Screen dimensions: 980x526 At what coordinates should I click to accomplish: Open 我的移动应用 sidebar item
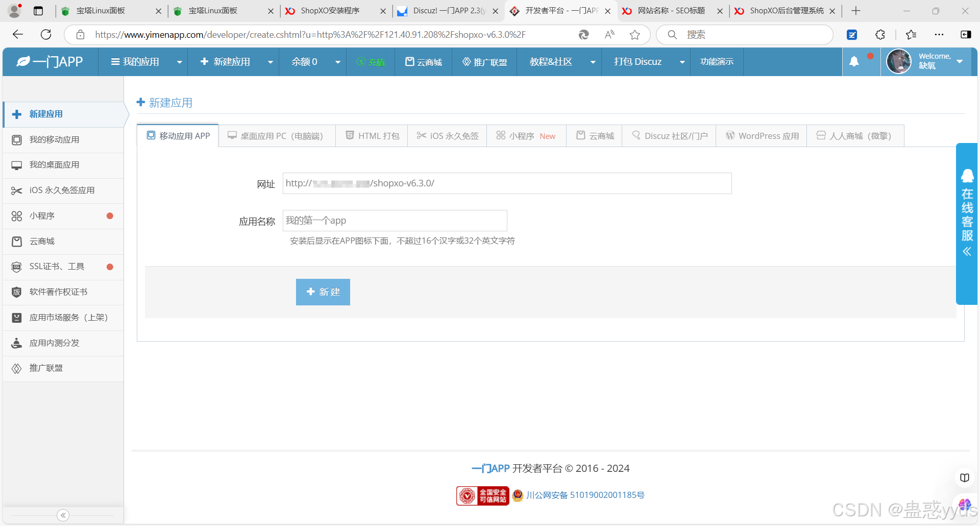pos(63,140)
